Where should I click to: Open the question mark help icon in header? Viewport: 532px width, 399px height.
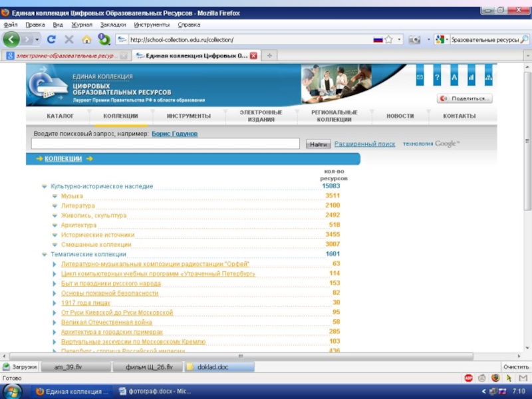coord(437,78)
